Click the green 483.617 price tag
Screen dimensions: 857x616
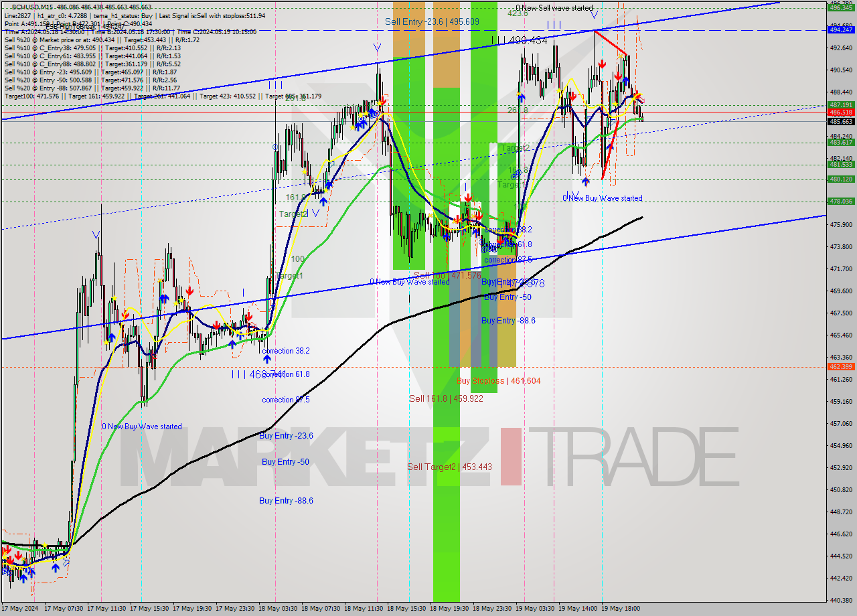tap(840, 142)
